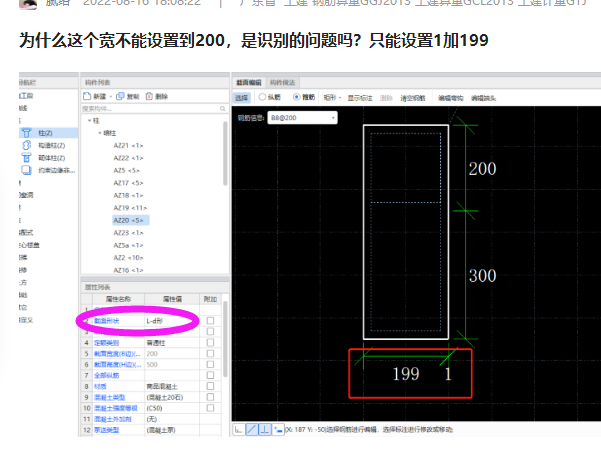Screen dimensions: 601x469
Task: Click the (C50) value cell
Action: (172, 408)
